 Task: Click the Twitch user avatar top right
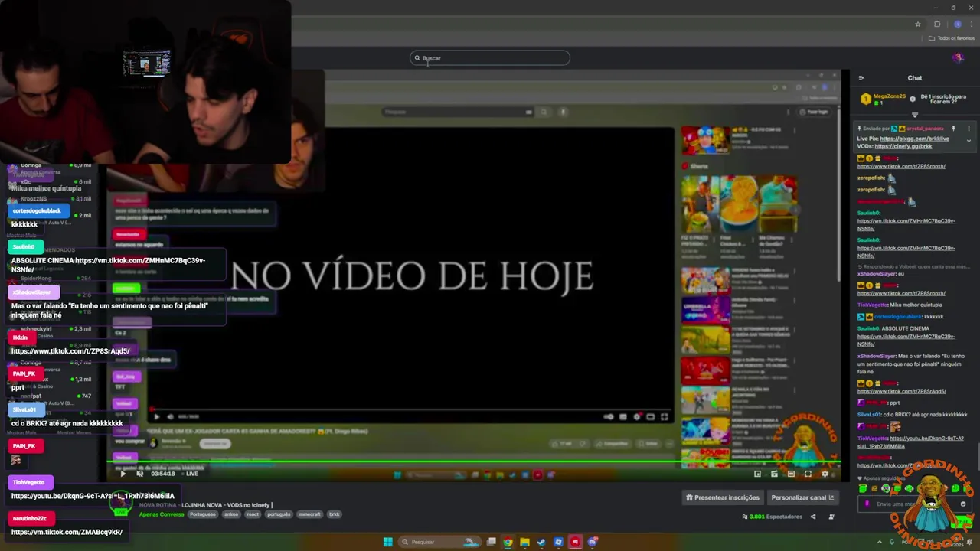click(x=958, y=58)
